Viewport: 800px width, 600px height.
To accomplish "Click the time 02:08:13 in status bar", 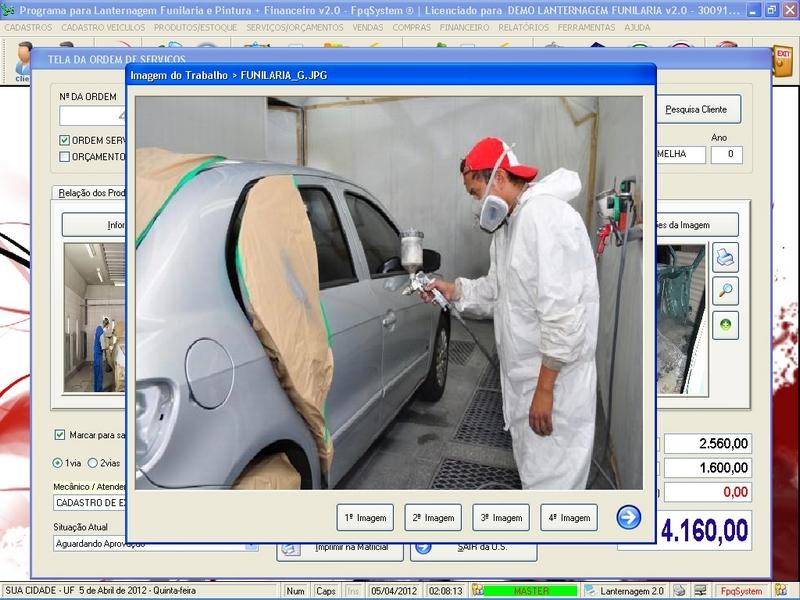I will point(445,591).
